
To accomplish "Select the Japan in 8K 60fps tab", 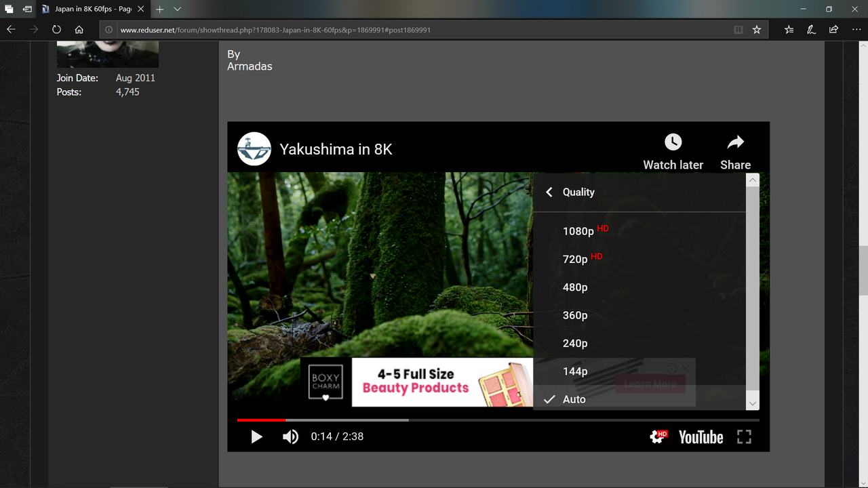I will 92,9.
